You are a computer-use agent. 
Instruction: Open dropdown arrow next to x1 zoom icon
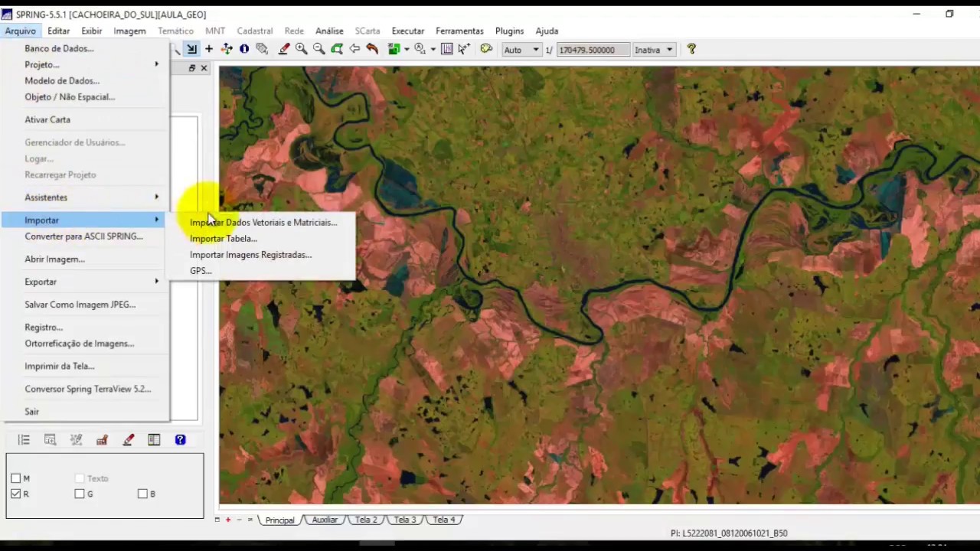(x=432, y=49)
